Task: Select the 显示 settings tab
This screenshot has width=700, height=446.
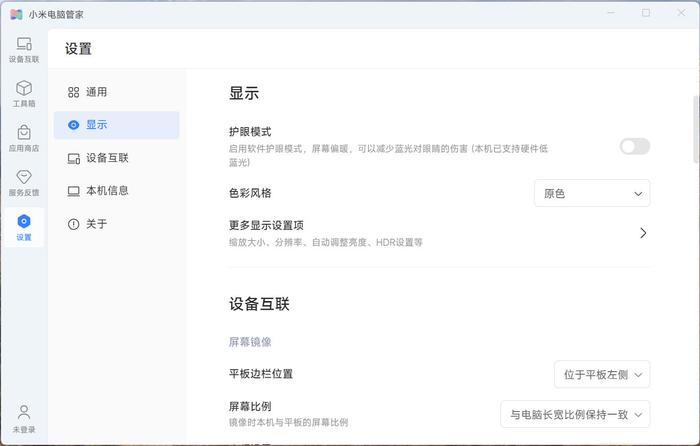Action: coord(117,125)
